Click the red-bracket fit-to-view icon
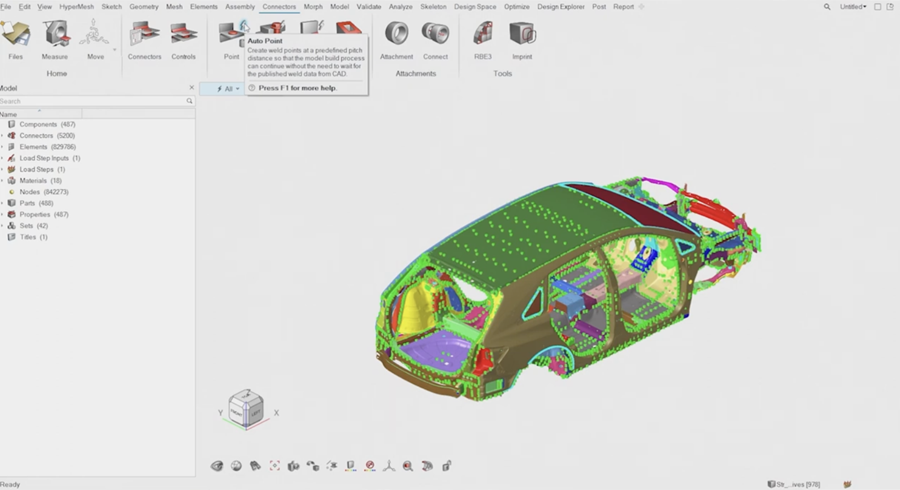Screen dimensions: 900x490 [274, 466]
